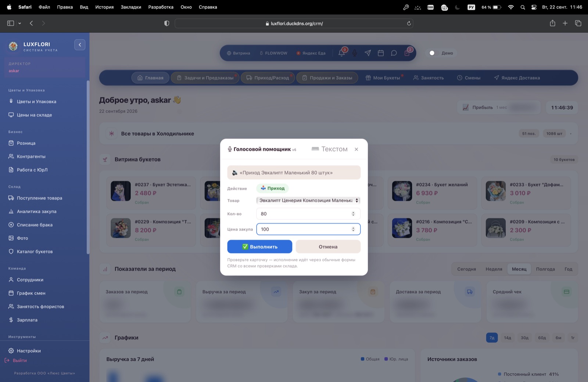This screenshot has height=382, width=588.
Task: Switch the assistant to Текстом mode
Action: (x=329, y=149)
